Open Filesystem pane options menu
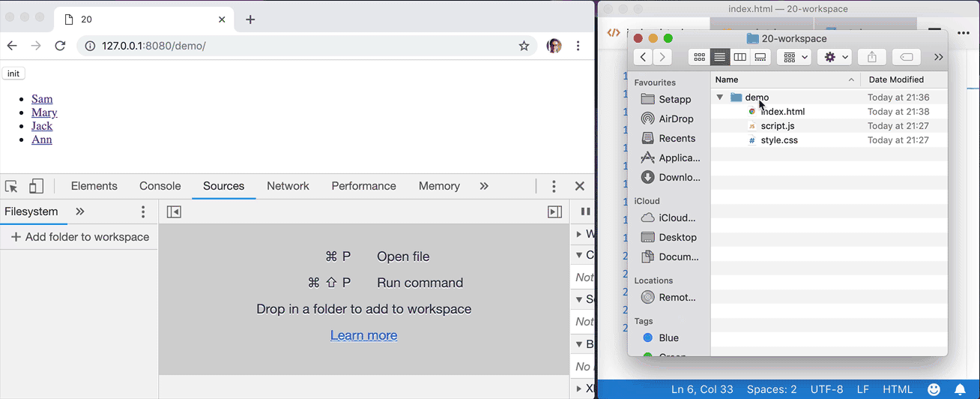 pos(143,212)
